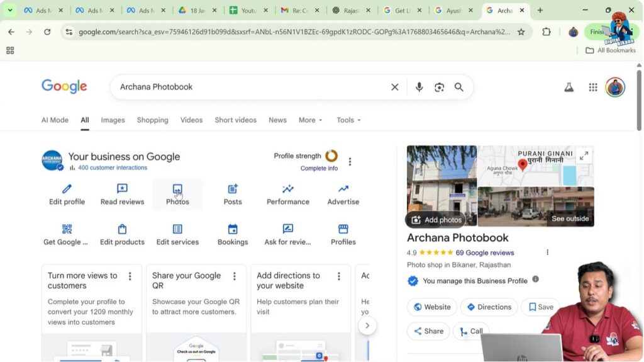
Task: Expand the More search filters dropdown
Action: (311, 120)
